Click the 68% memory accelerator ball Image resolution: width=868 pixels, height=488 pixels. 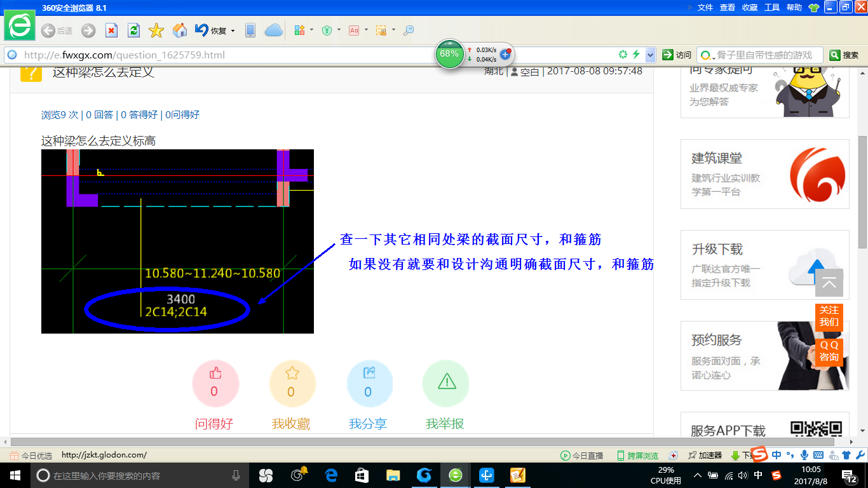coord(449,54)
